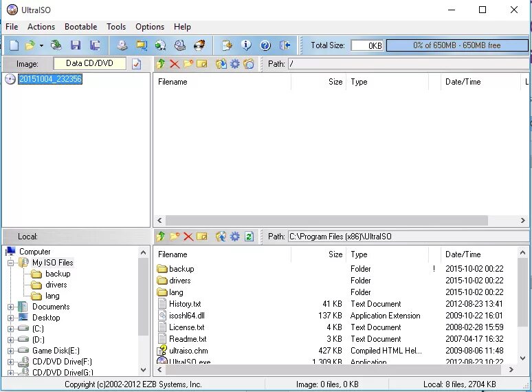Collapse the My ISO Files tree node
Viewport: 532px width, 392px height.
point(10,263)
